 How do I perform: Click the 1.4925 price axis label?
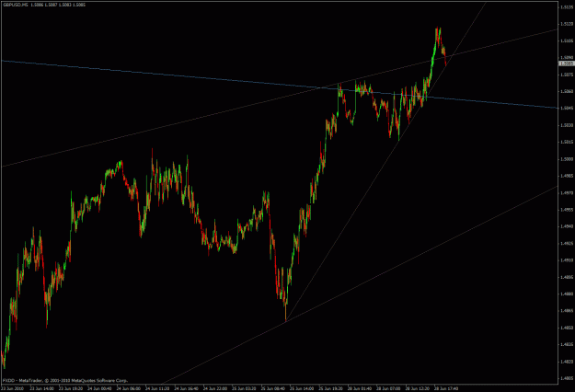(567, 244)
